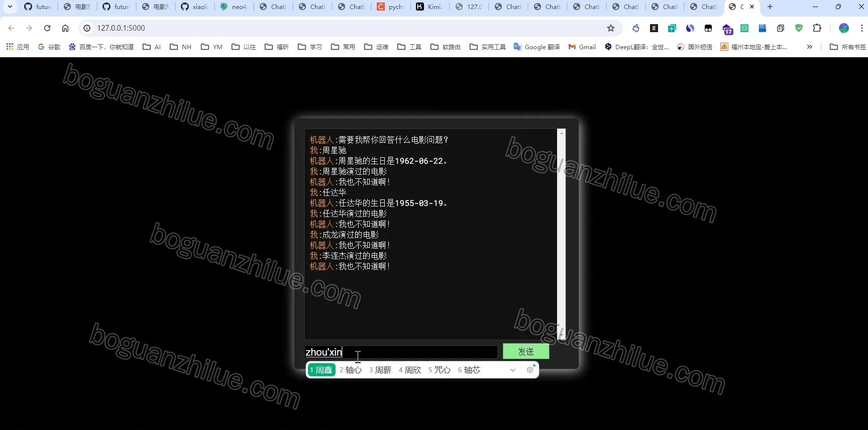Open the tab search dropdown
Viewport: 868px width, 430px height.
[10, 7]
